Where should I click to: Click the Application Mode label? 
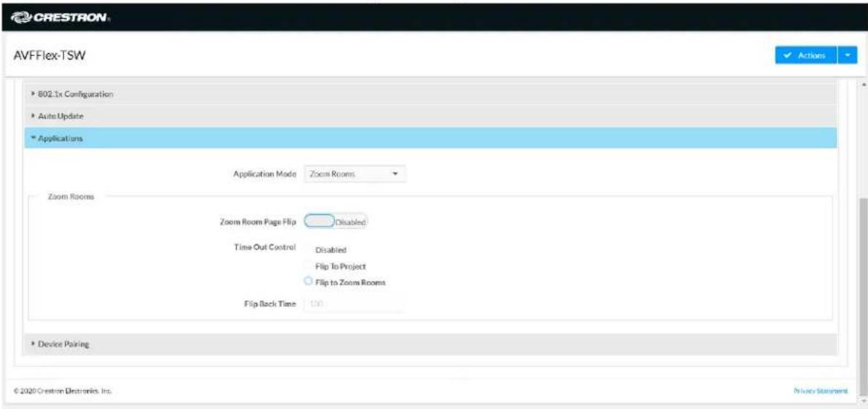click(x=264, y=174)
